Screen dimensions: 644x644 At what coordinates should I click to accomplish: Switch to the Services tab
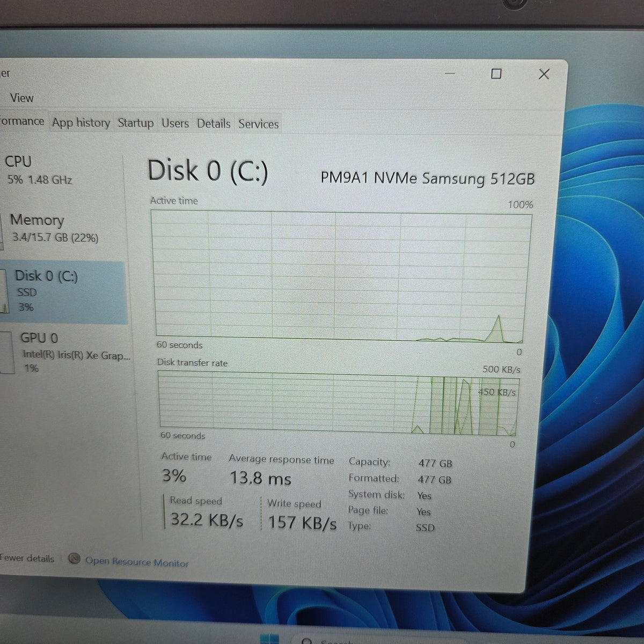coord(258,124)
